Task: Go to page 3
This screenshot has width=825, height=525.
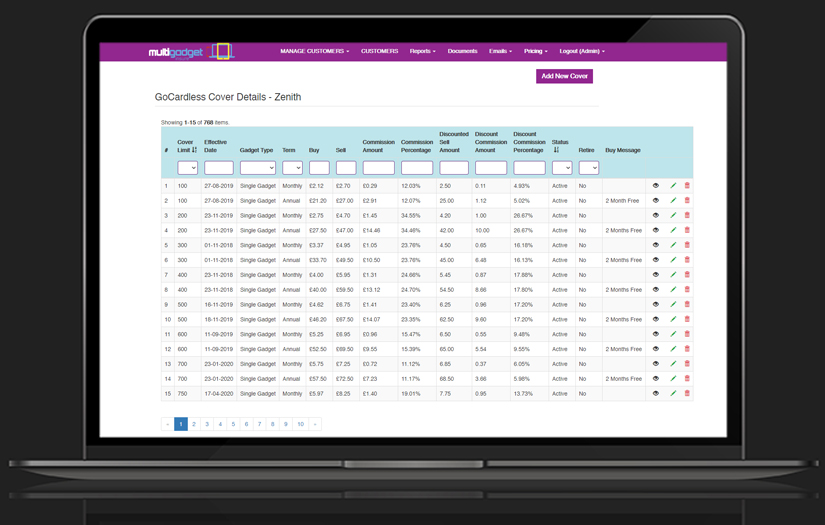Action: (x=207, y=424)
